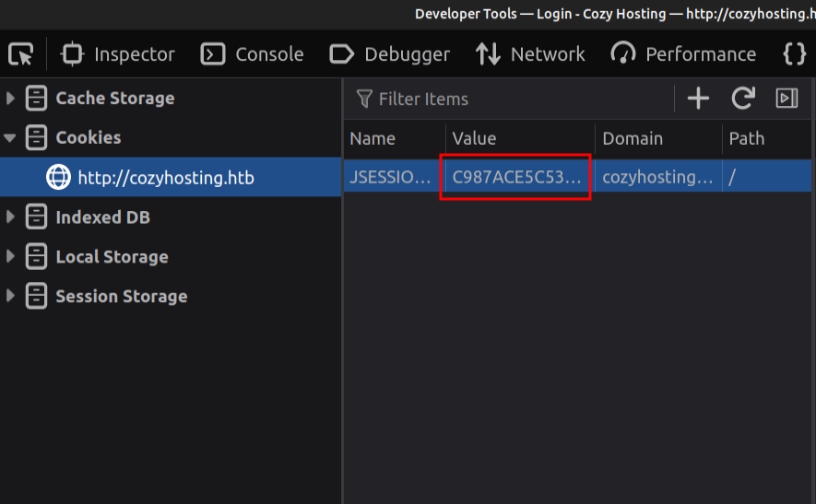The width and height of the screenshot is (816, 504).
Task: Expand the Local Storage tree node
Action: tap(11, 257)
